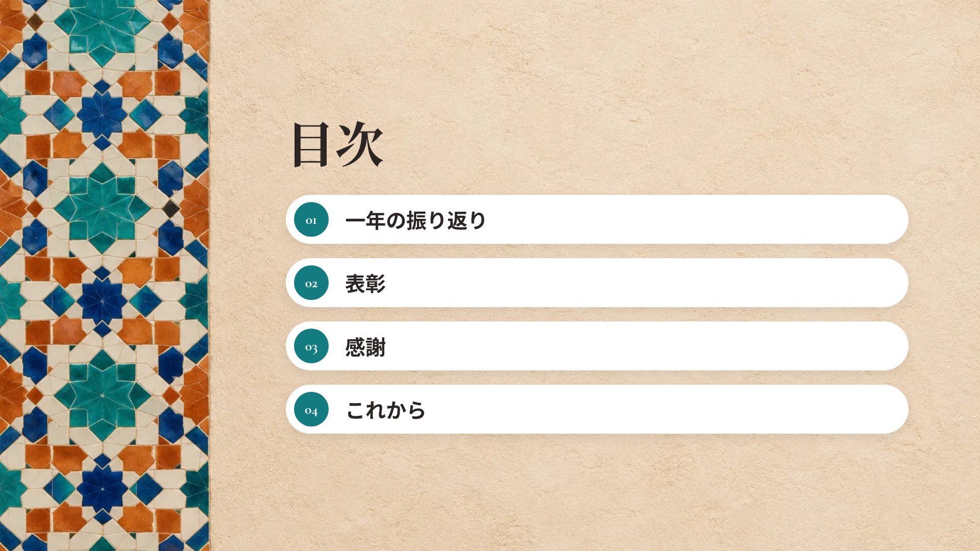Open the 一年の振り返り agenda item text
Viewport: 980px width, 551px height.
415,220
